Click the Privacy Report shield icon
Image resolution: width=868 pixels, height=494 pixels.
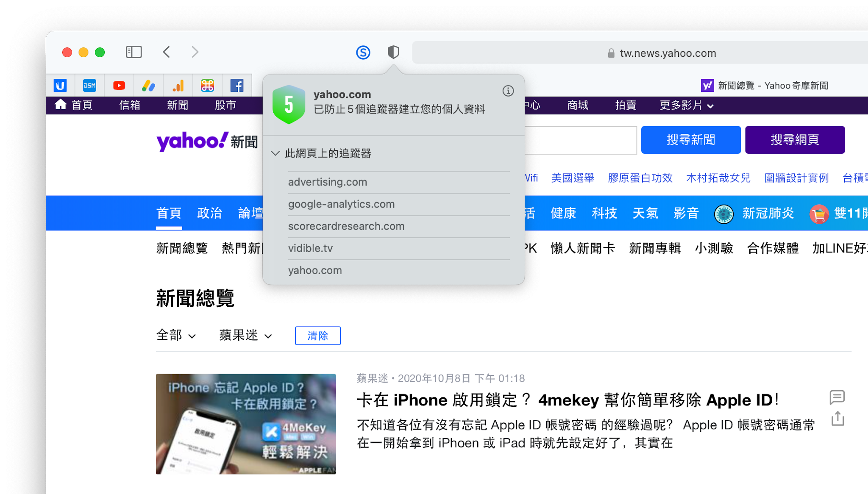pos(393,52)
